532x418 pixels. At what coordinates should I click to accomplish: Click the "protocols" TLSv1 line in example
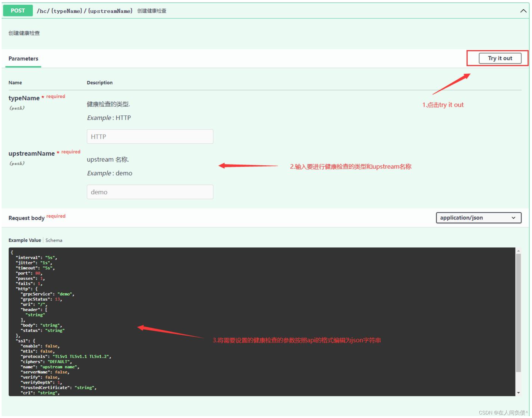pos(66,357)
